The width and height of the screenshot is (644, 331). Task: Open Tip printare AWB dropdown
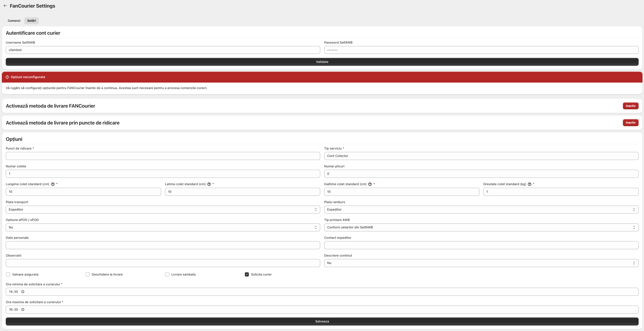(481, 227)
